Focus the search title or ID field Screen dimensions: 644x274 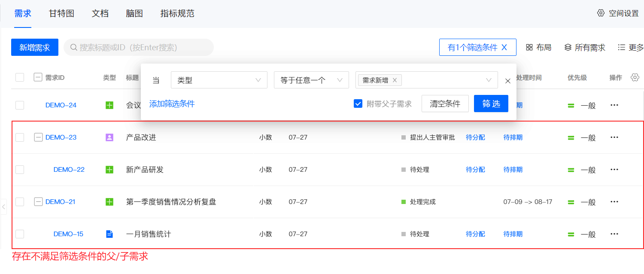142,47
